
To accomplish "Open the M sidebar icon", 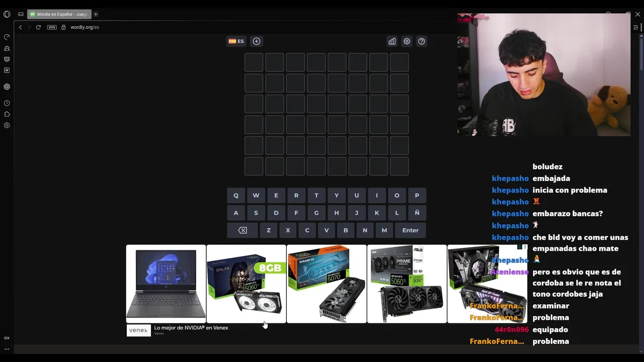I will point(7,70).
